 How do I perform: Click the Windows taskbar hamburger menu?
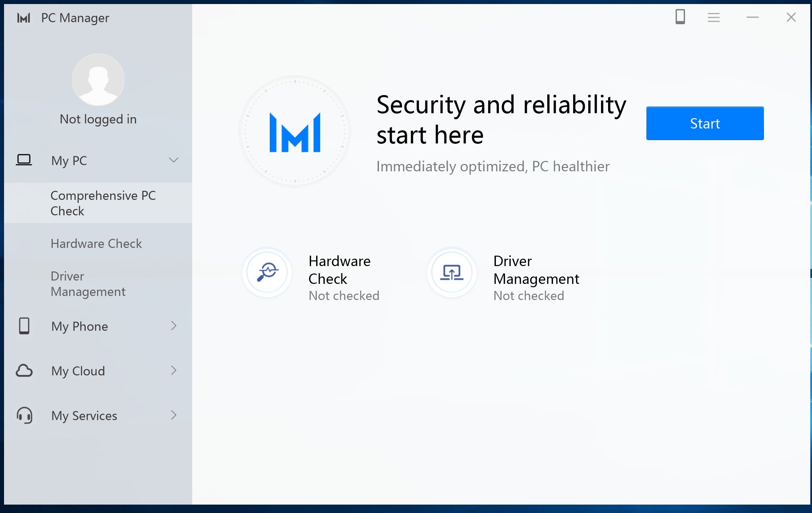pos(713,17)
